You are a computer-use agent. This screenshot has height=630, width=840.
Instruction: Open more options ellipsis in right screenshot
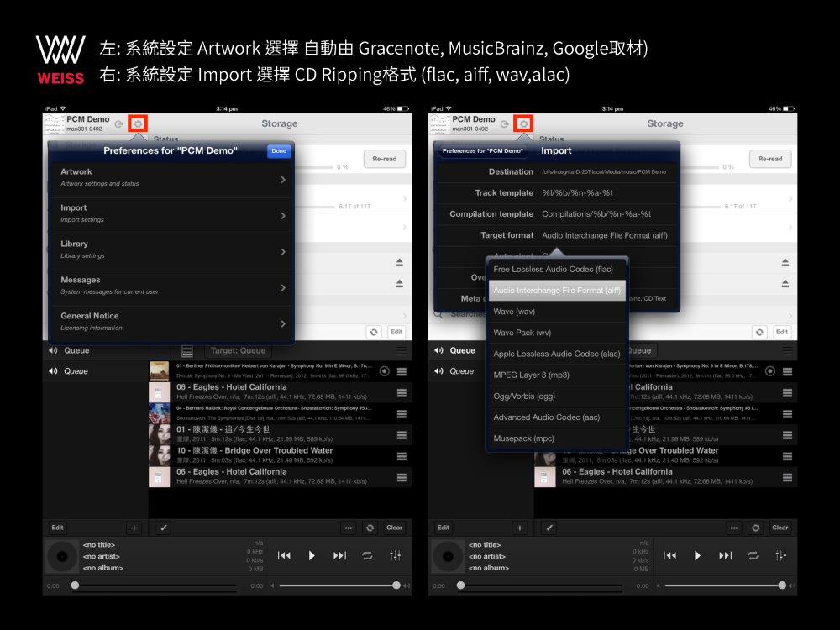click(x=734, y=528)
